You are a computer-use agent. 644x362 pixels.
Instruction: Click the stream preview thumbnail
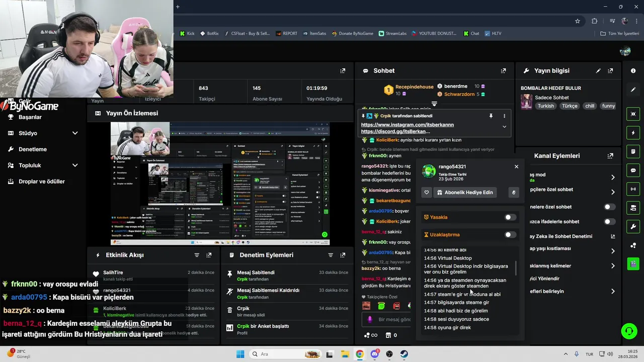(220, 184)
